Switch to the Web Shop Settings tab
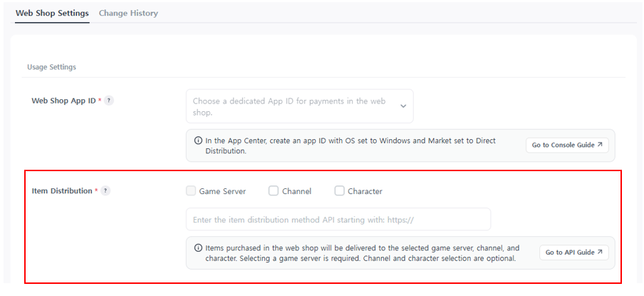 click(x=52, y=14)
